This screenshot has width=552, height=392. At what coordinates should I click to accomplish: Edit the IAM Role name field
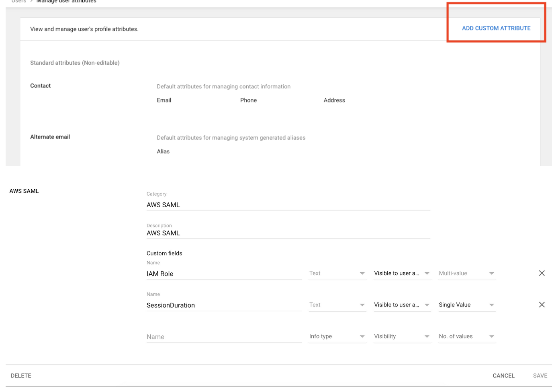click(224, 274)
